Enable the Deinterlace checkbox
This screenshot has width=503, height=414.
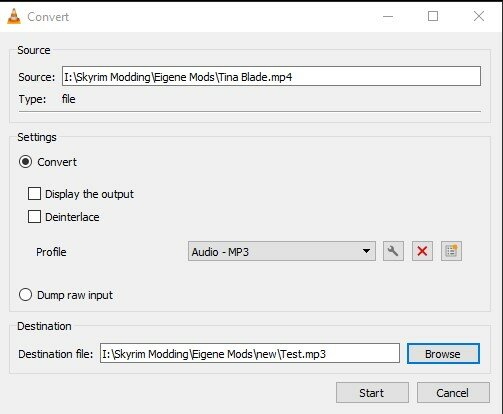[34, 217]
